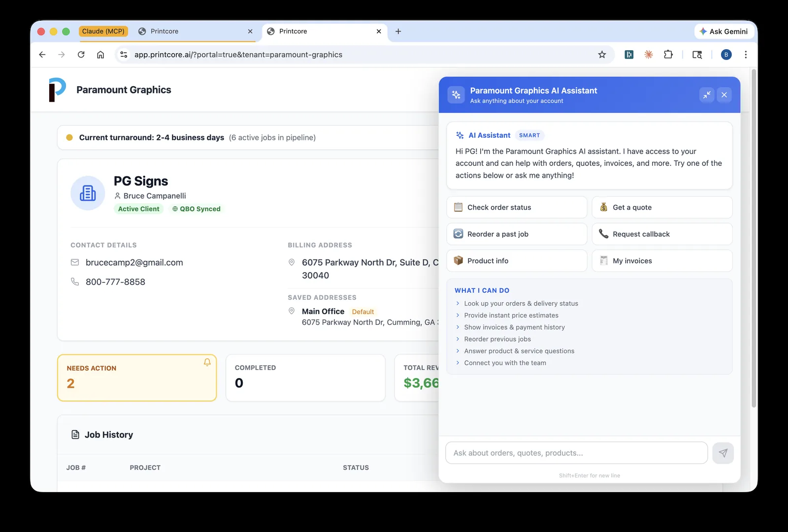Click the Active Client badge
Viewport: 788px width, 532px height.
pyautogui.click(x=138, y=209)
